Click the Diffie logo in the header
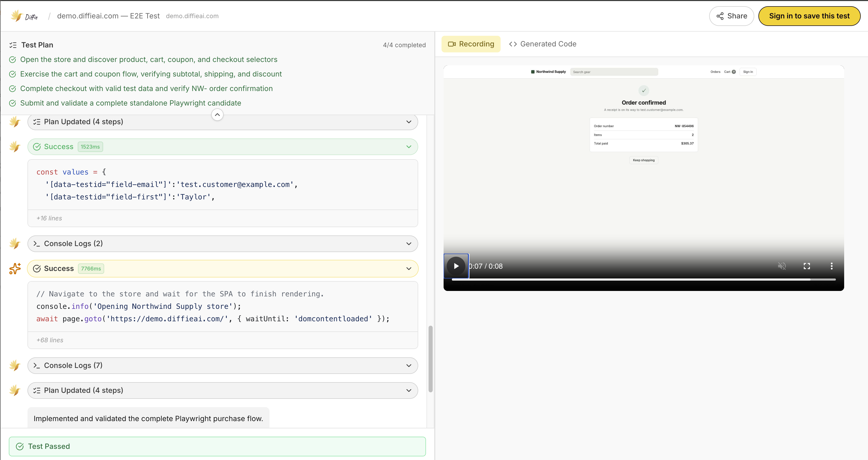The image size is (868, 460). click(x=24, y=16)
